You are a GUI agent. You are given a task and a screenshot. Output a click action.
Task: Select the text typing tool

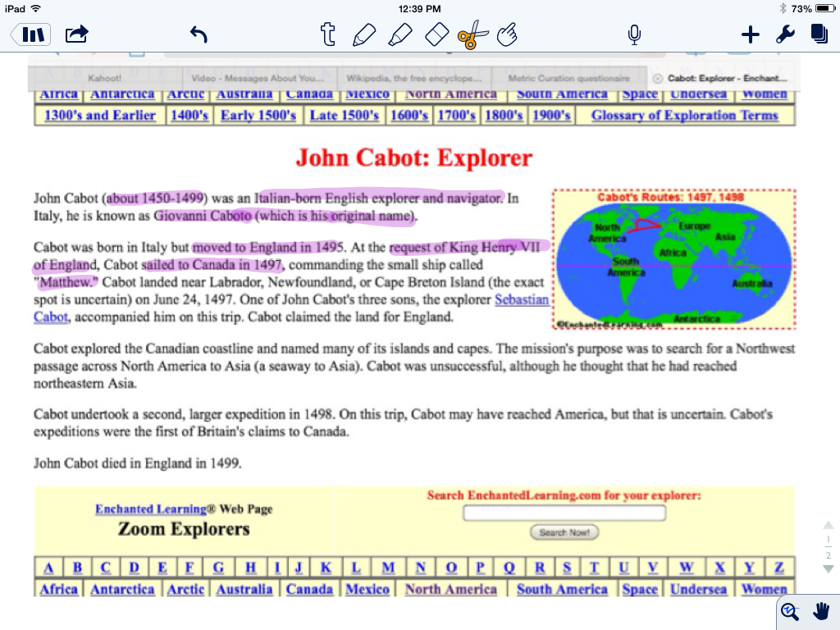(328, 34)
